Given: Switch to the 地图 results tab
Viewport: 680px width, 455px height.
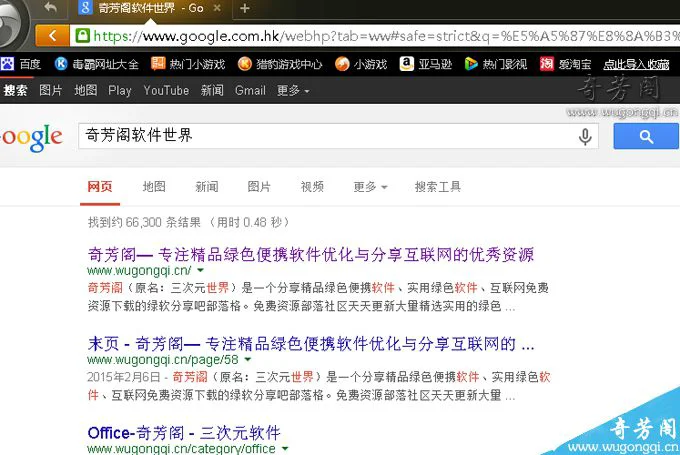Looking at the screenshot, I should point(154,187).
